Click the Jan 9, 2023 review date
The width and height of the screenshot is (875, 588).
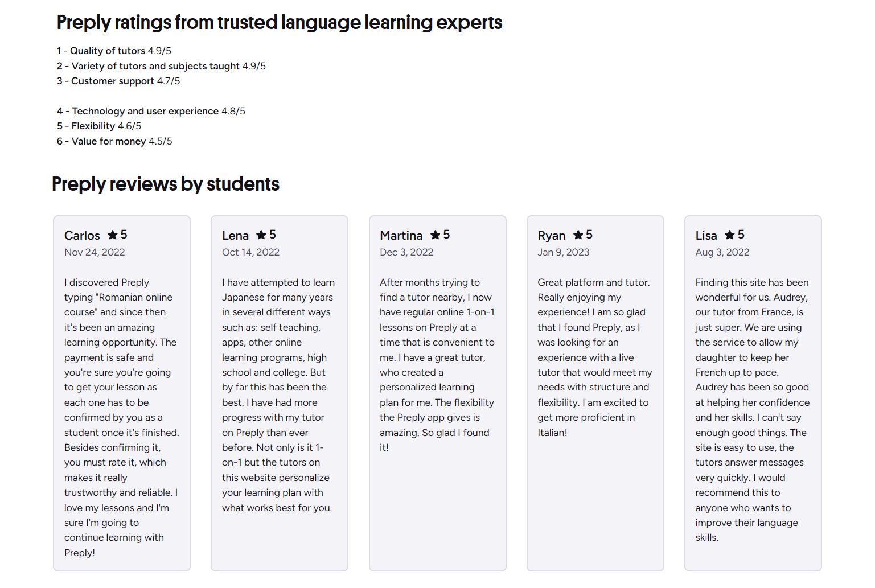pyautogui.click(x=564, y=252)
